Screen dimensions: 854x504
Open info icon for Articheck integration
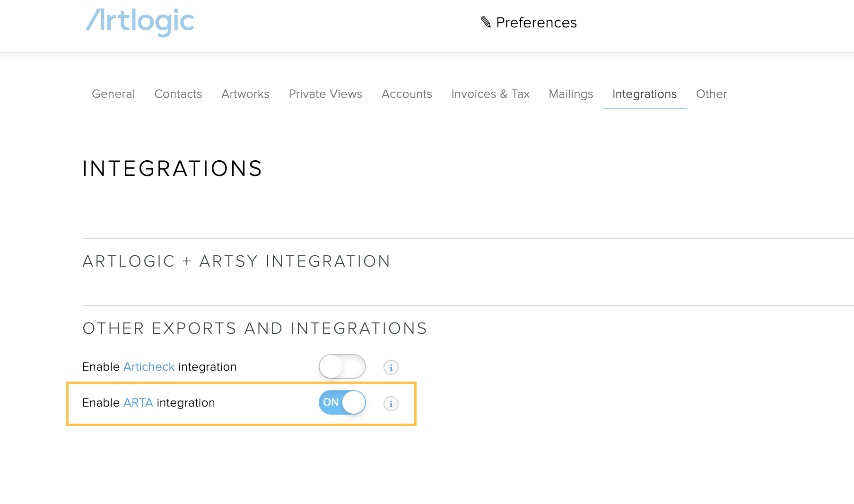click(391, 367)
